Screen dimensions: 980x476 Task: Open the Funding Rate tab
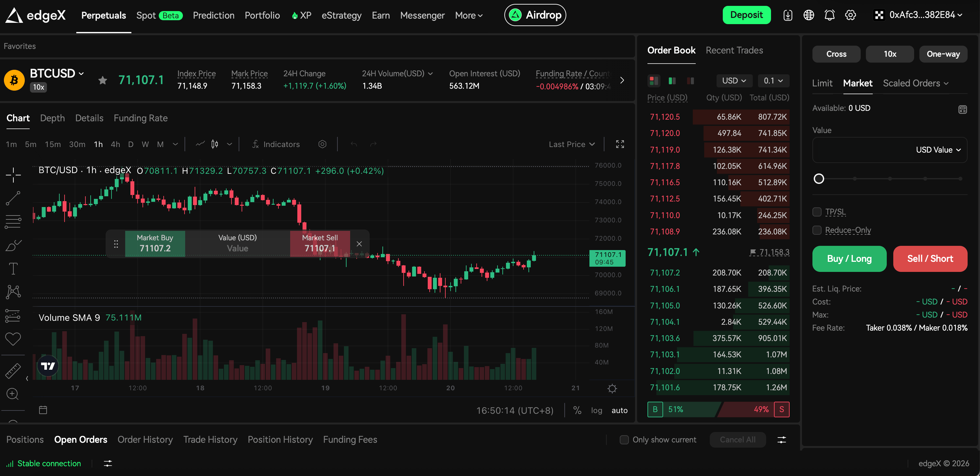[141, 118]
